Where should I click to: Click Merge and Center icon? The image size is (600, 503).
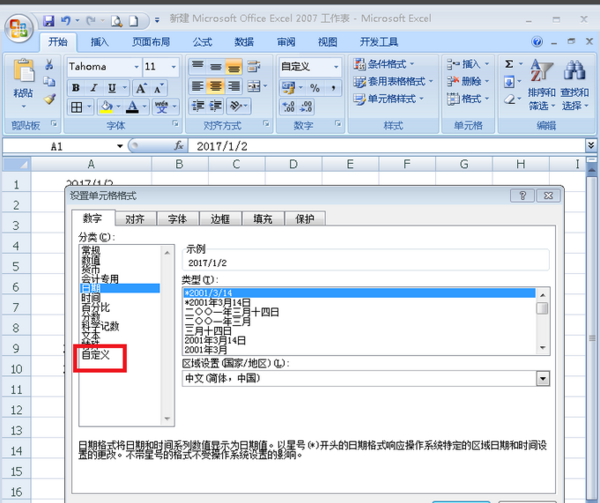(x=254, y=86)
